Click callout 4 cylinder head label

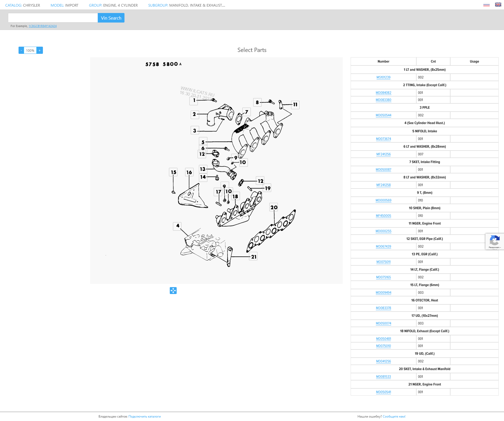[177, 226]
